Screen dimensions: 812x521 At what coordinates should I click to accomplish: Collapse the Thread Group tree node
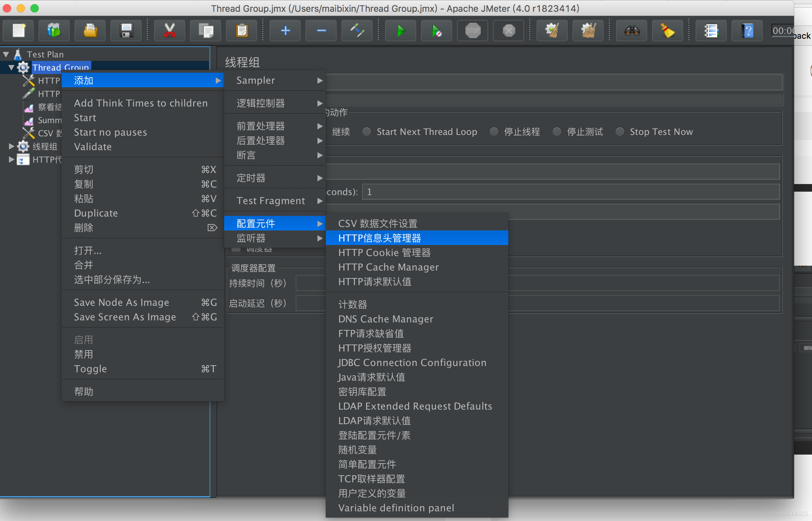tap(11, 67)
